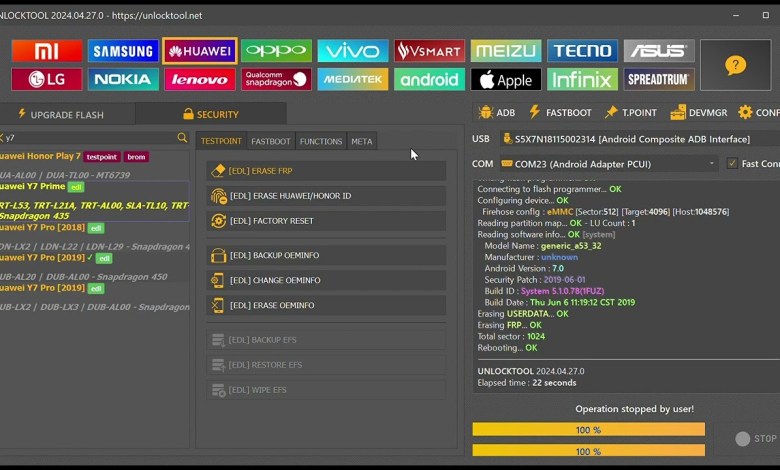The image size is (780, 470).
Task: Open the META tab
Action: coord(362,141)
